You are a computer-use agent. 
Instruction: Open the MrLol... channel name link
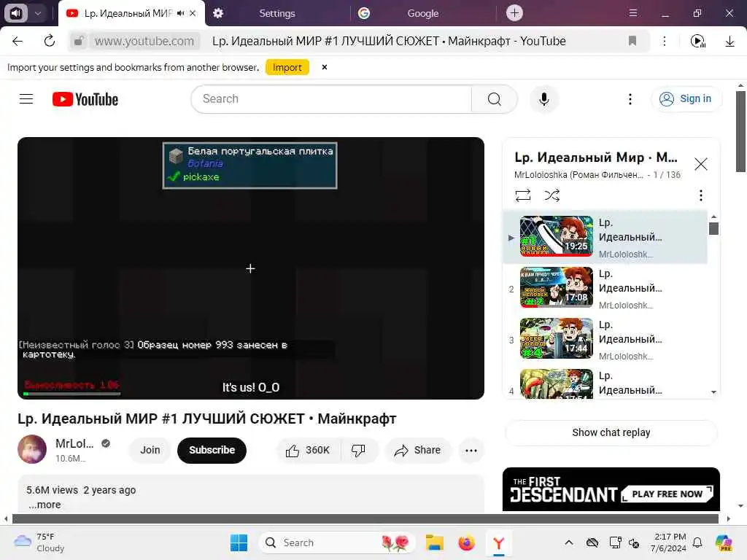[x=74, y=443]
